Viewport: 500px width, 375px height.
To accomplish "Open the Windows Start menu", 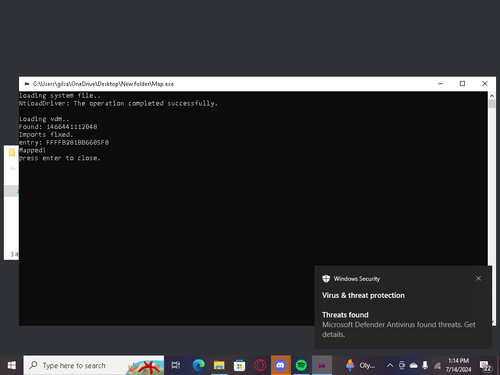I will [11, 365].
